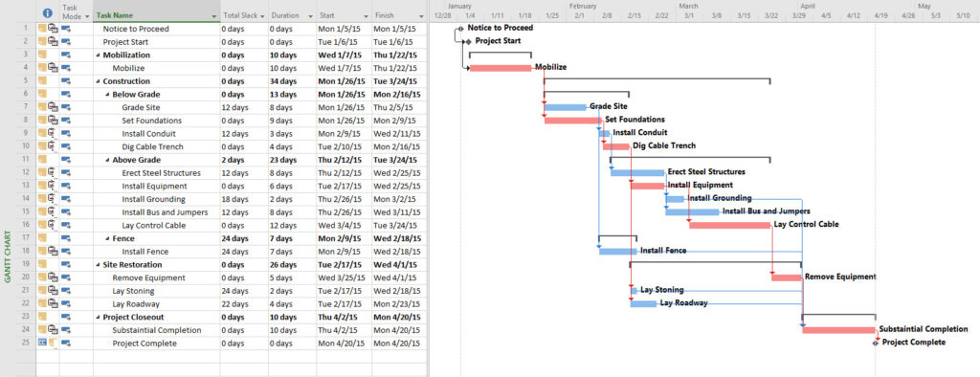The height and width of the screenshot is (377, 980).
Task: Click calendar indicator on Substaintial Completion row
Action: pos(53,329)
